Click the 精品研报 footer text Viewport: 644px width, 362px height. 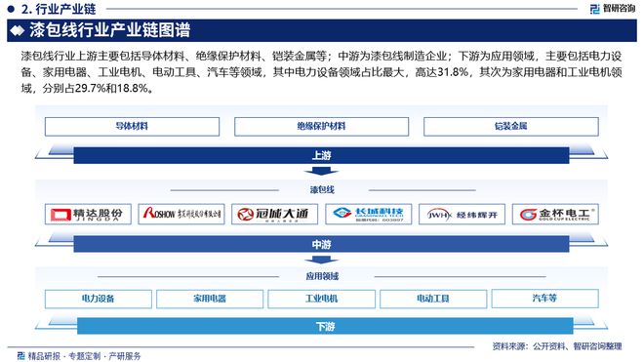[84, 356]
